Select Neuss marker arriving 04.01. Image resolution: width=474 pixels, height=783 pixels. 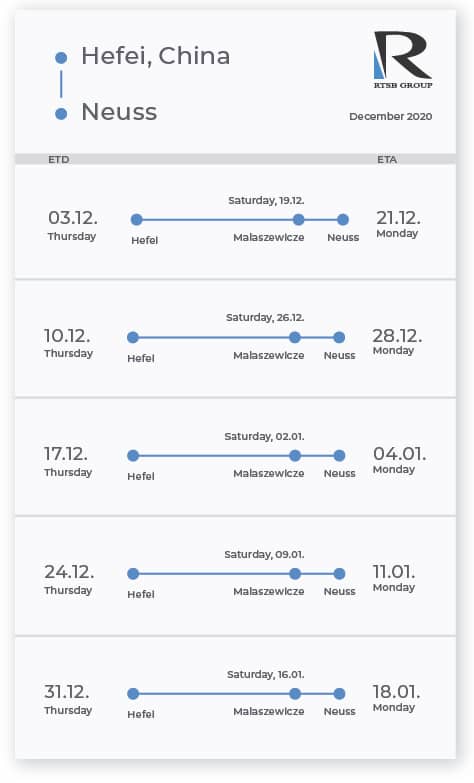click(339, 455)
